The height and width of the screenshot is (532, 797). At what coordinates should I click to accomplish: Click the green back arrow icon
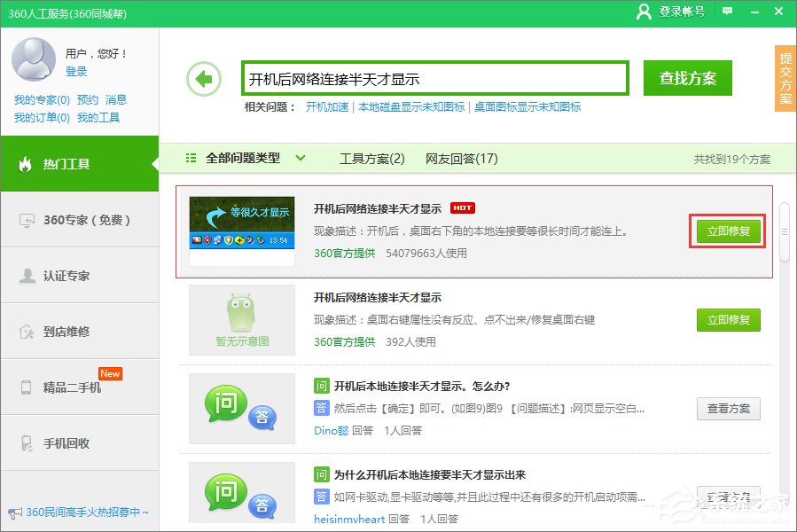(203, 78)
